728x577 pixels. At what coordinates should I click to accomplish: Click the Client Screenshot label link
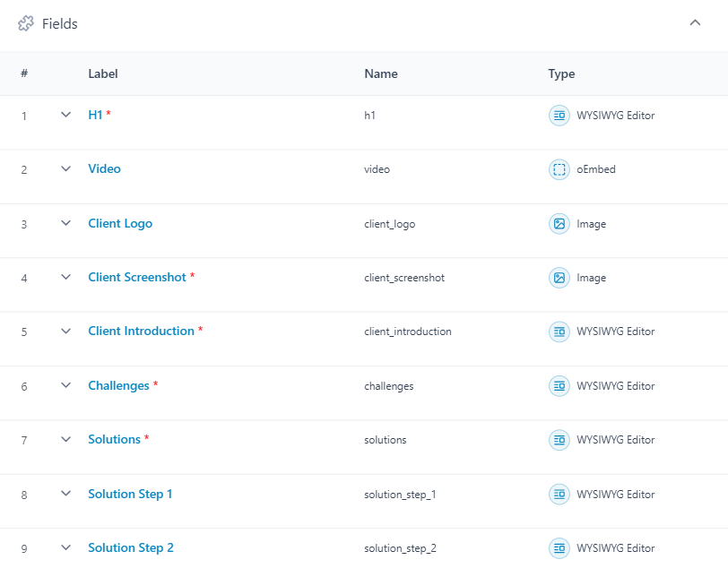click(x=135, y=278)
